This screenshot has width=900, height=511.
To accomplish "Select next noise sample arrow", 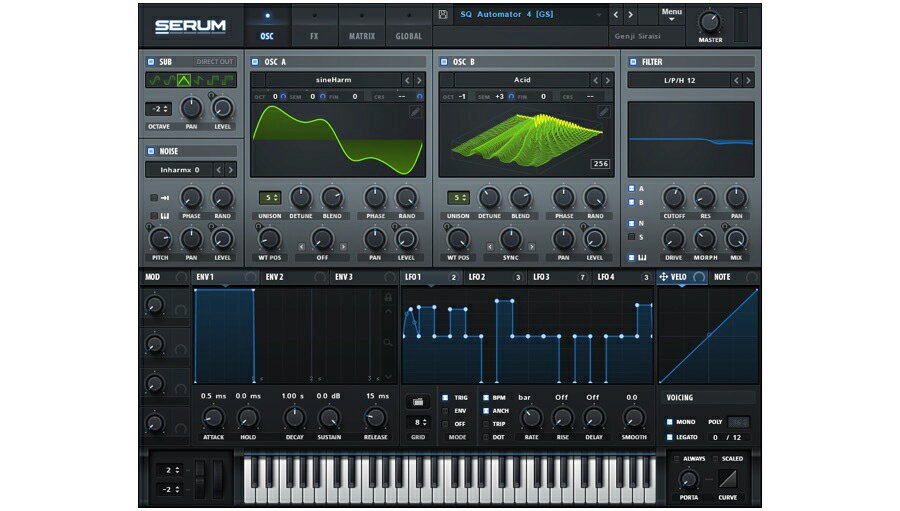I will tap(231, 170).
